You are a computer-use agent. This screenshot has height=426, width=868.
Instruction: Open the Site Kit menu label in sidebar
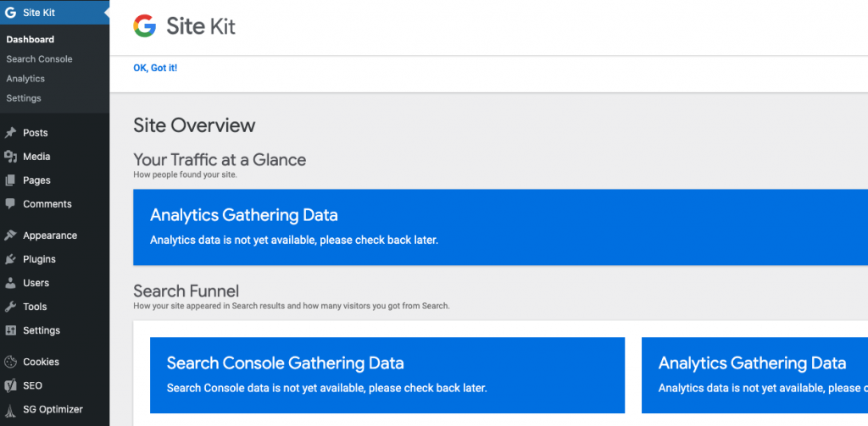39,13
